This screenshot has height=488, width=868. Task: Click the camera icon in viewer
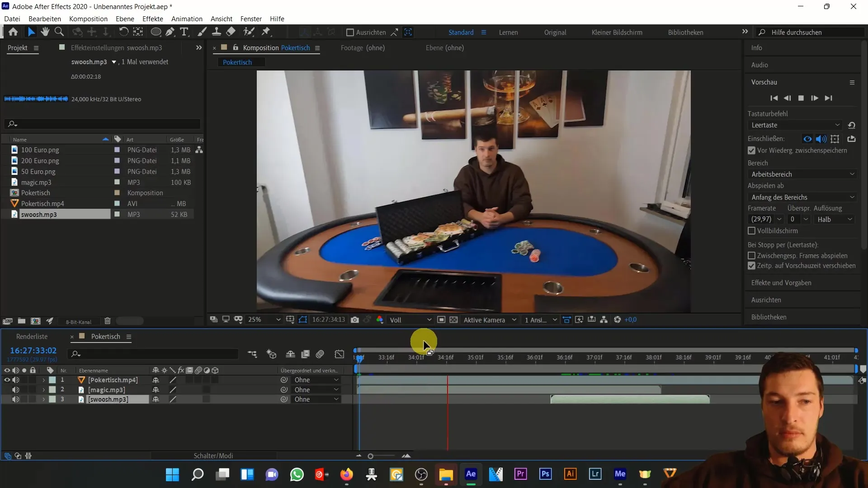[355, 320]
